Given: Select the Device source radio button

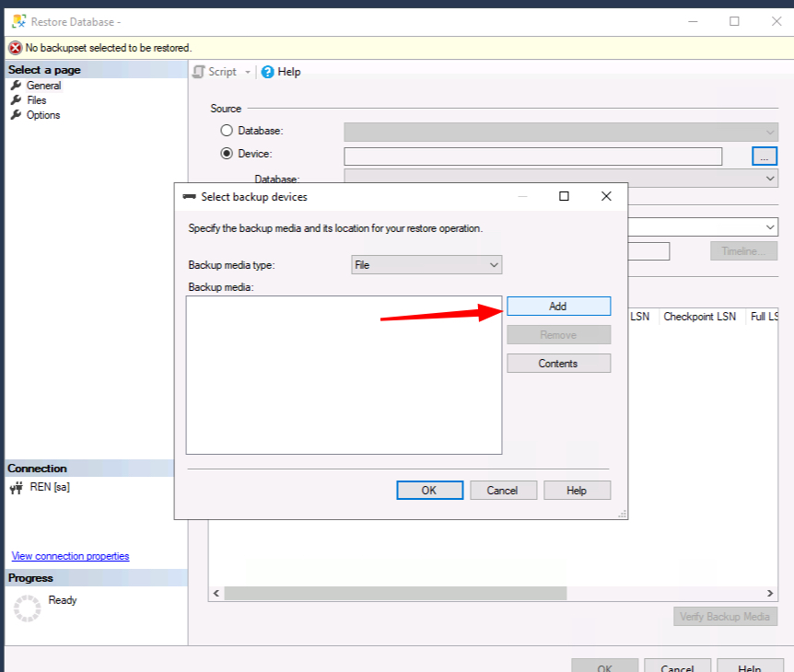Looking at the screenshot, I should (227, 155).
